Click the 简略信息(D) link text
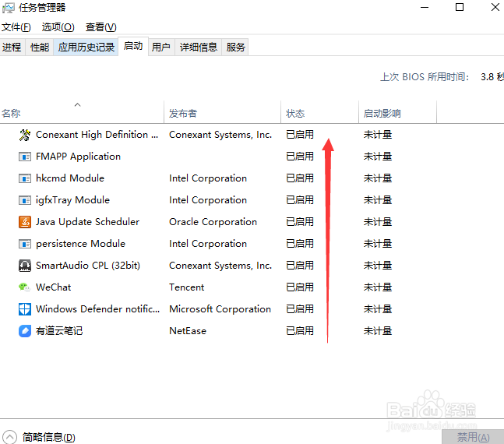Screen dimensions: 504x444 click(49, 437)
